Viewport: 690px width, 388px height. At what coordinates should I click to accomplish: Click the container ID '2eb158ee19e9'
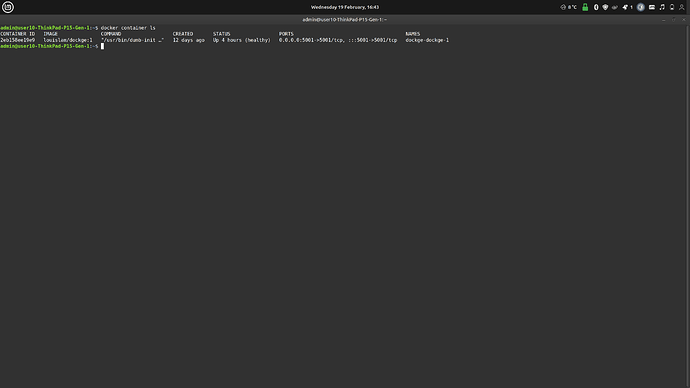[18, 40]
